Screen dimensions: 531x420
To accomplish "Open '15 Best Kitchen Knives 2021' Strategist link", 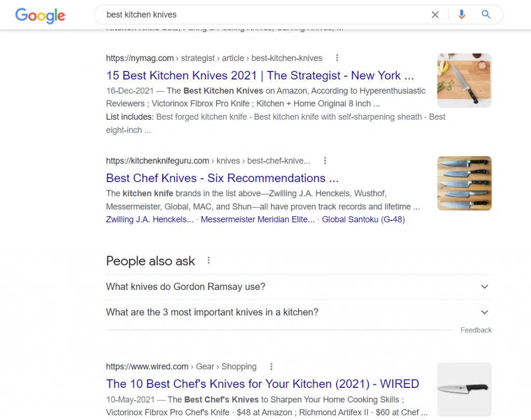I will 260,75.
